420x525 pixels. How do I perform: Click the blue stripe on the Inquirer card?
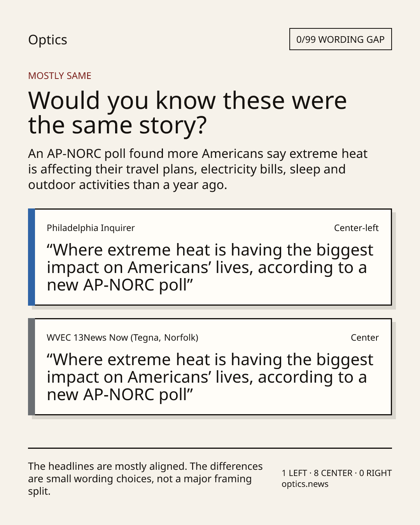(31, 257)
